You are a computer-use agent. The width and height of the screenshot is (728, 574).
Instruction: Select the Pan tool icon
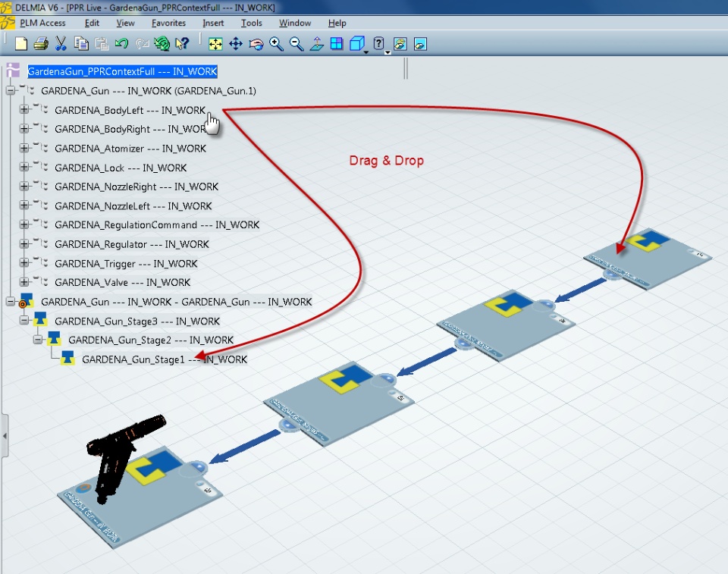click(236, 44)
